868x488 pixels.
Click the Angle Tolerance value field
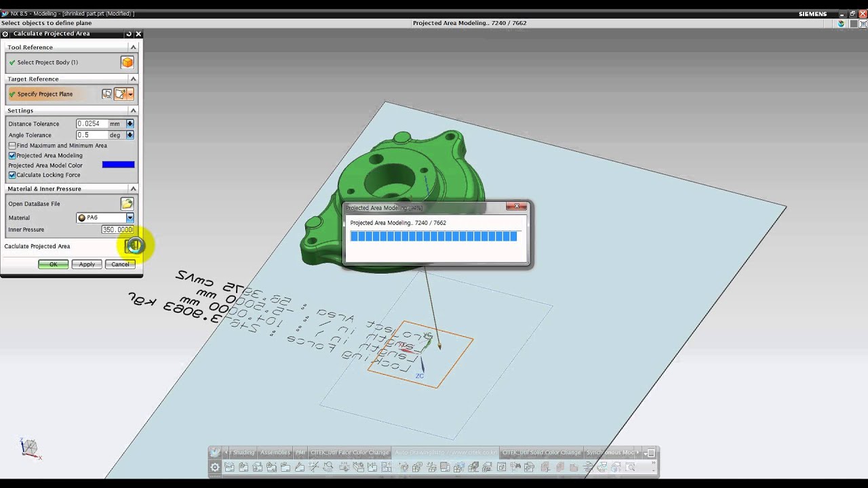[92, 135]
